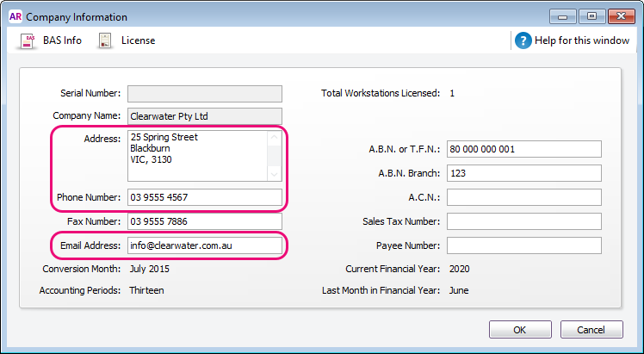The width and height of the screenshot is (644, 354).
Task: Dismiss the dialog with Cancel
Action: 591,329
